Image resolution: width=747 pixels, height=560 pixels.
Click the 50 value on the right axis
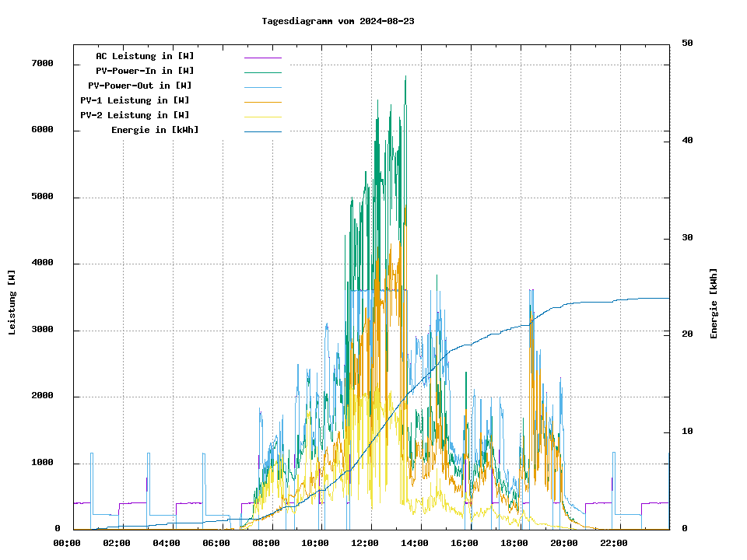click(x=687, y=44)
